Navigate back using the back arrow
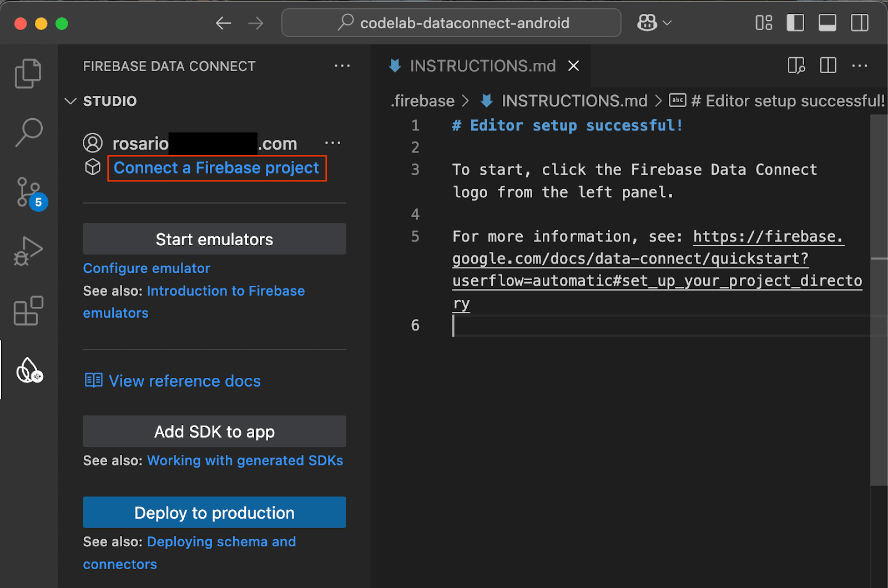 (x=224, y=23)
